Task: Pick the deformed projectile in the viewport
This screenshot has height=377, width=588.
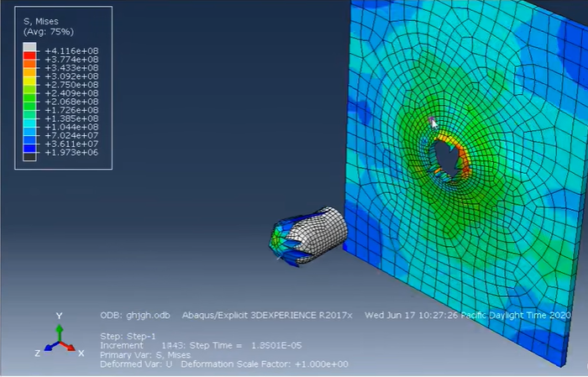Action: pyautogui.click(x=308, y=236)
